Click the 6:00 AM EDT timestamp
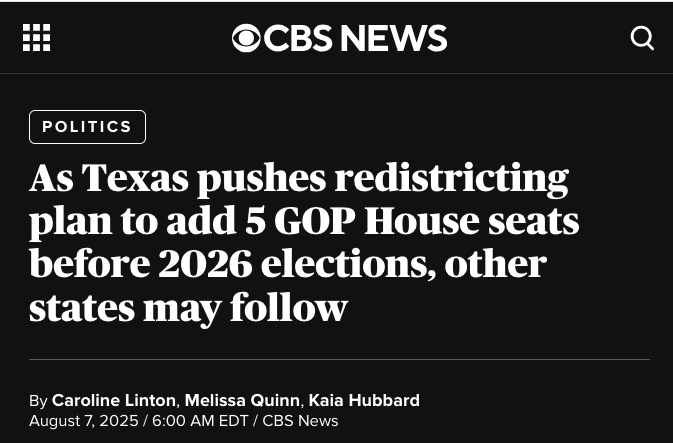This screenshot has height=443, width=673. 200,421
